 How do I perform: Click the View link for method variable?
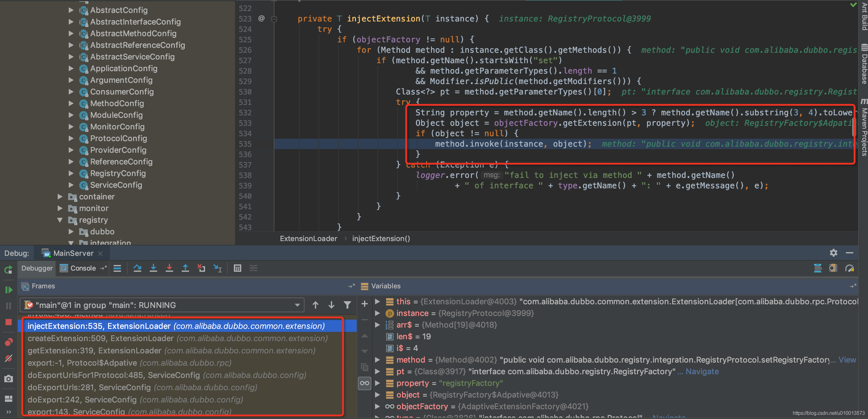[x=847, y=360]
